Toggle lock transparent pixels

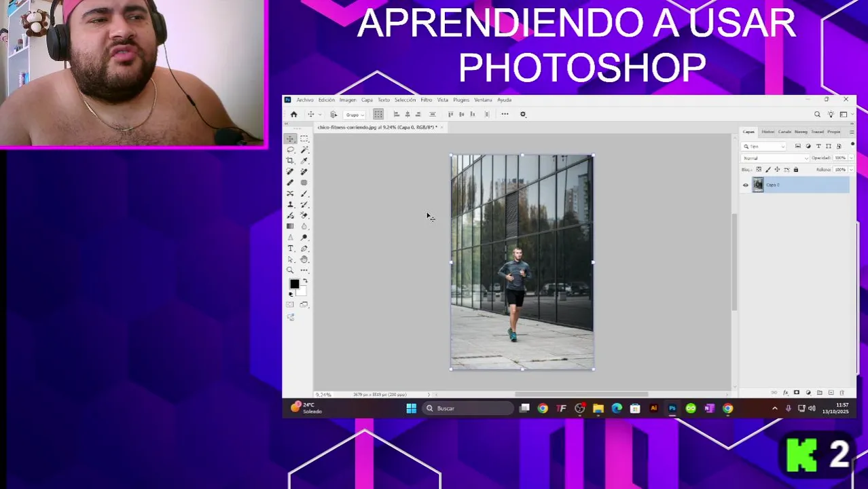click(x=759, y=170)
